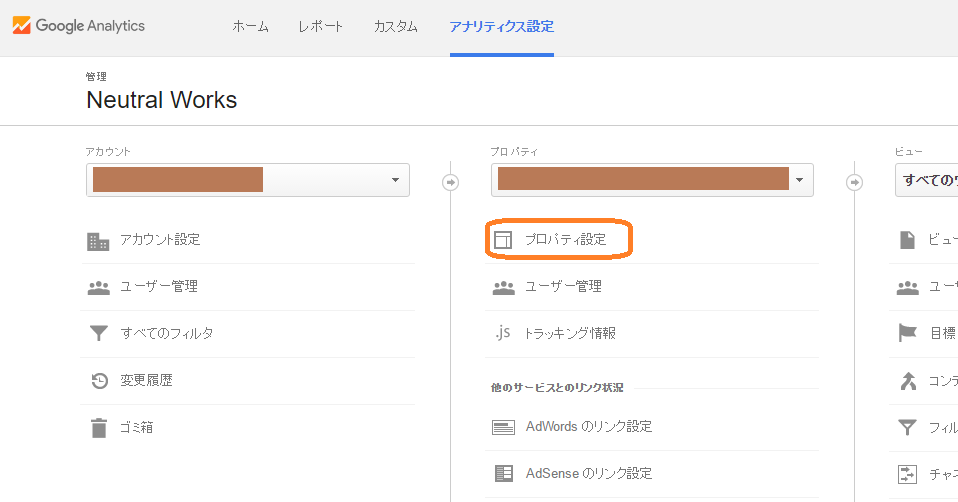Open account column ユーザー管理
This screenshot has width=958, height=502.
click(159, 286)
